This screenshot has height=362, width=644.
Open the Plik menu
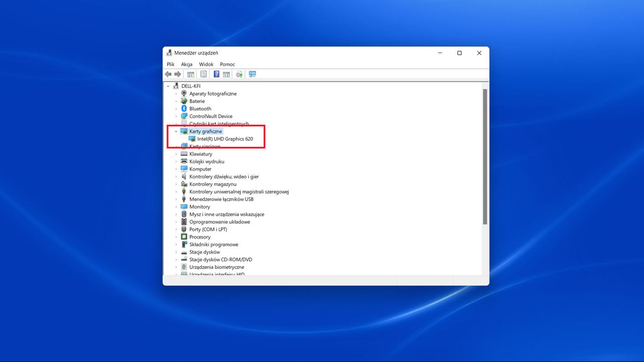point(170,64)
